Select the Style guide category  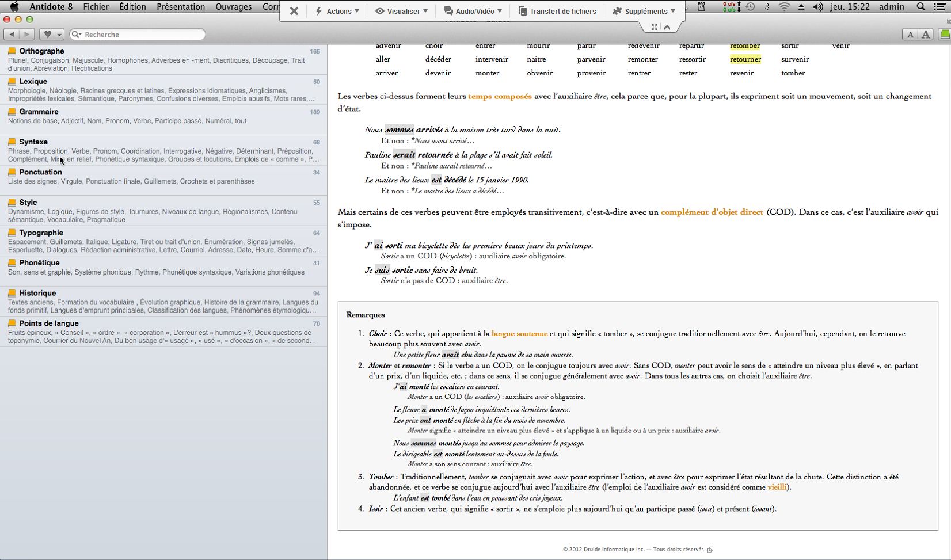(x=163, y=211)
